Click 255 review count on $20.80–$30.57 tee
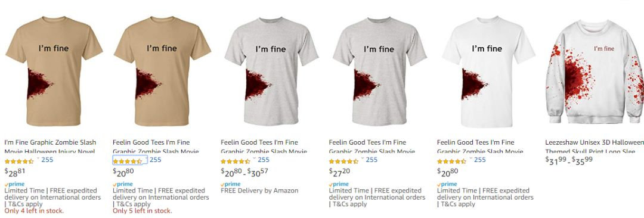The width and height of the screenshot is (644, 218). 264,160
